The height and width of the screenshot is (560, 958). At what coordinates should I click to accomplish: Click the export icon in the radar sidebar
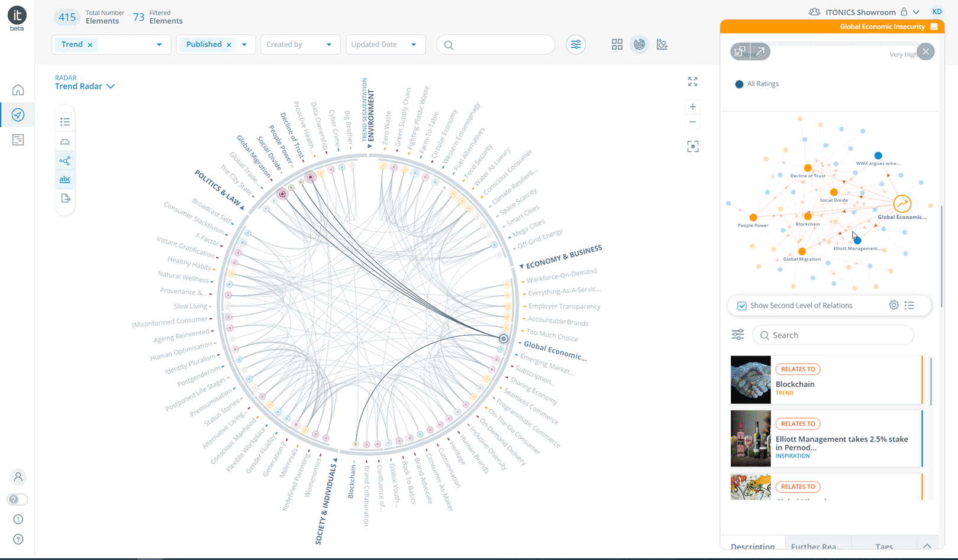[65, 199]
